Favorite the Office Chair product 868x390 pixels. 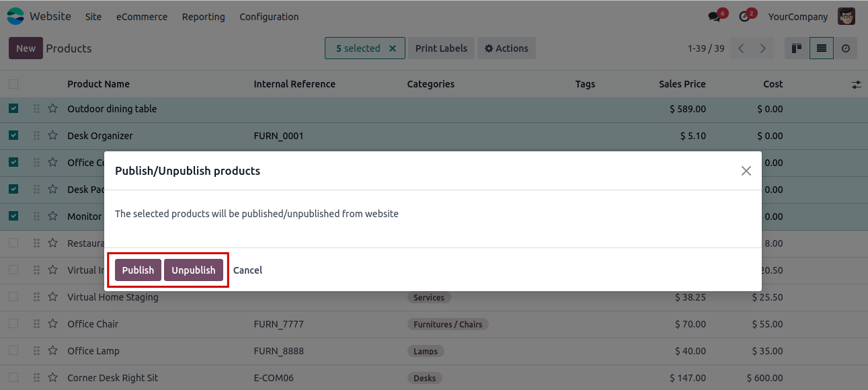pyautogui.click(x=52, y=324)
